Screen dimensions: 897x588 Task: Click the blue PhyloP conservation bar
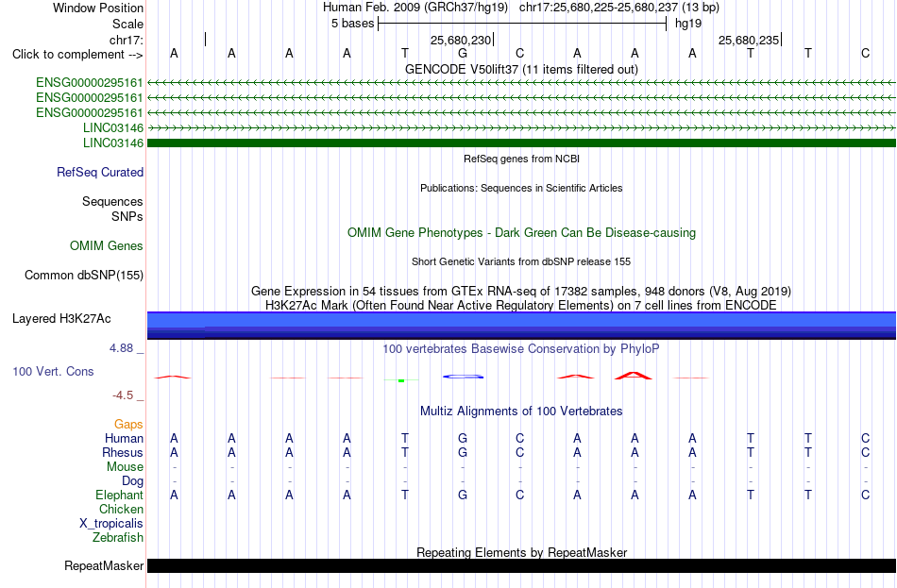coord(463,377)
